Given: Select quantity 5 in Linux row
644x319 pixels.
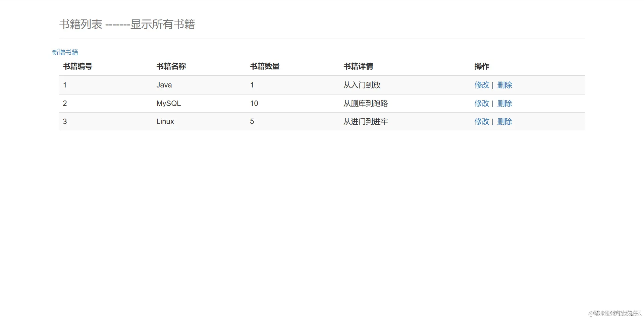Looking at the screenshot, I should pyautogui.click(x=252, y=122).
